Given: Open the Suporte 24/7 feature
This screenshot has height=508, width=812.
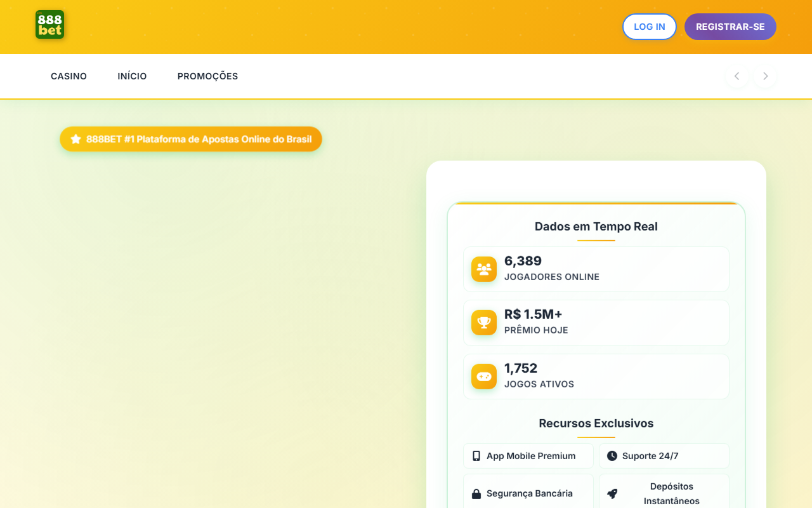Looking at the screenshot, I should [x=664, y=456].
